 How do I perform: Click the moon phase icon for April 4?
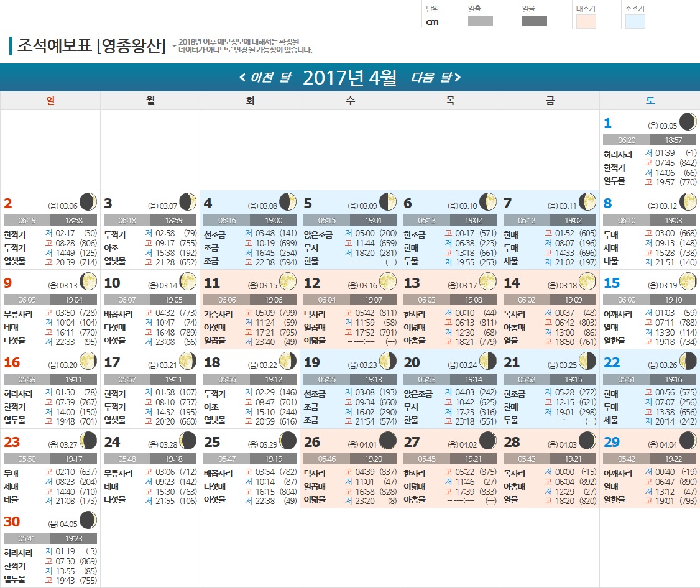coord(288,202)
